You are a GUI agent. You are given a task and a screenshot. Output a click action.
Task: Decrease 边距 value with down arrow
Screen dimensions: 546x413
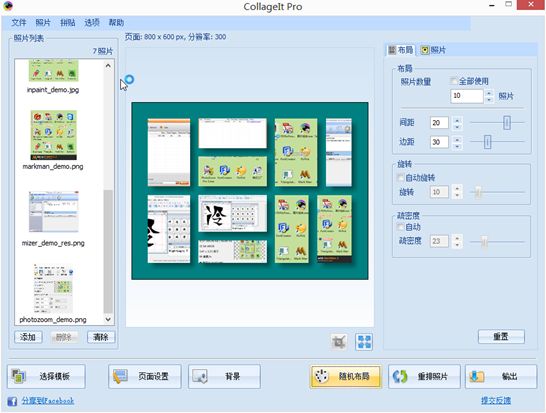pos(457,146)
